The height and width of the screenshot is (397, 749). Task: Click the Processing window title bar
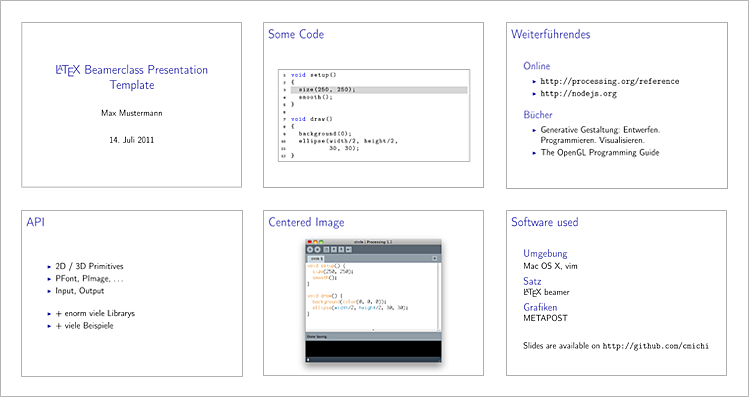(373, 242)
